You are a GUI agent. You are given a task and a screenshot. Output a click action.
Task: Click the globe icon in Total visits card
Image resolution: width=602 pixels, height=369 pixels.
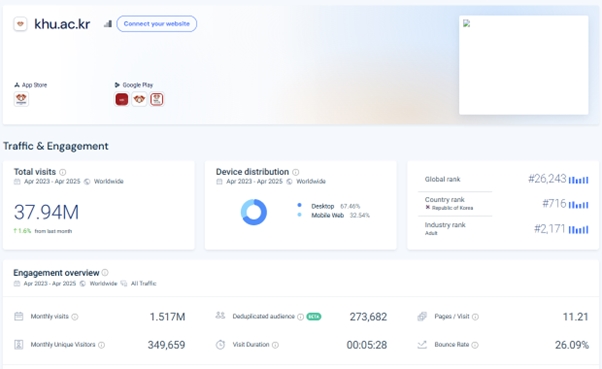[x=87, y=182]
